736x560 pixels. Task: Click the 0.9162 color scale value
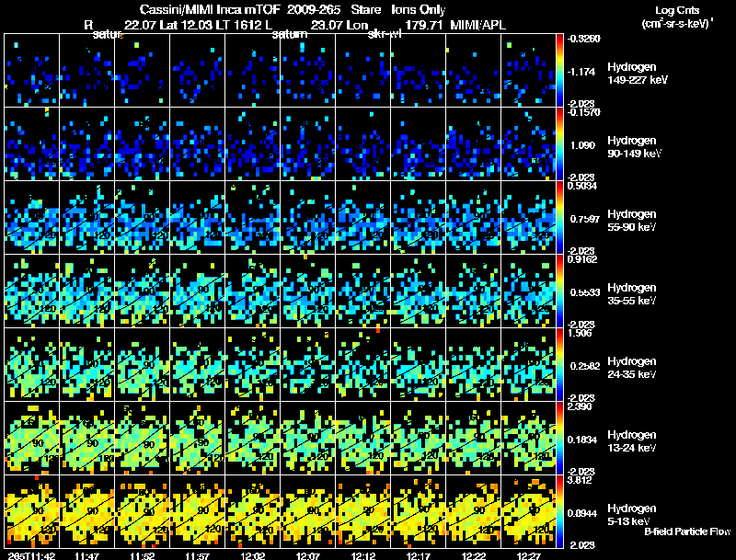pyautogui.click(x=582, y=259)
